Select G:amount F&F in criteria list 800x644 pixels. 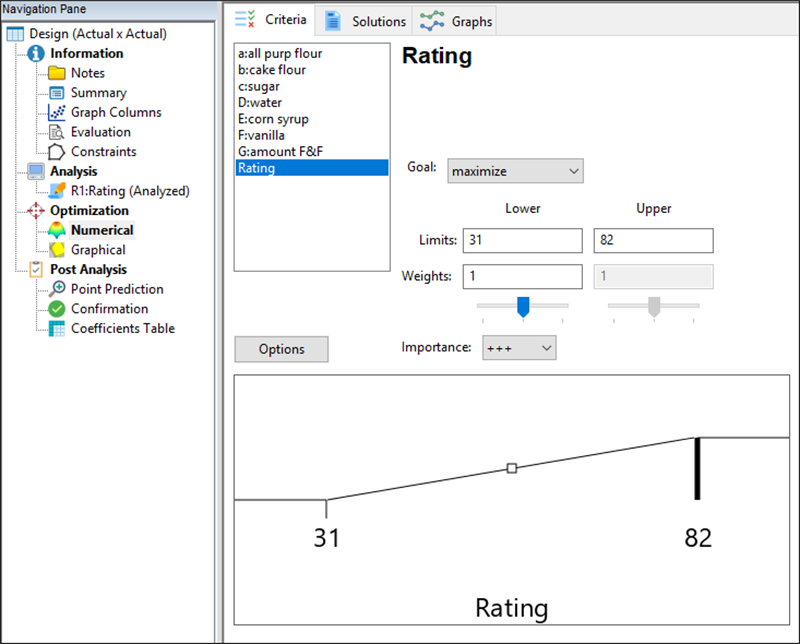[x=279, y=151]
